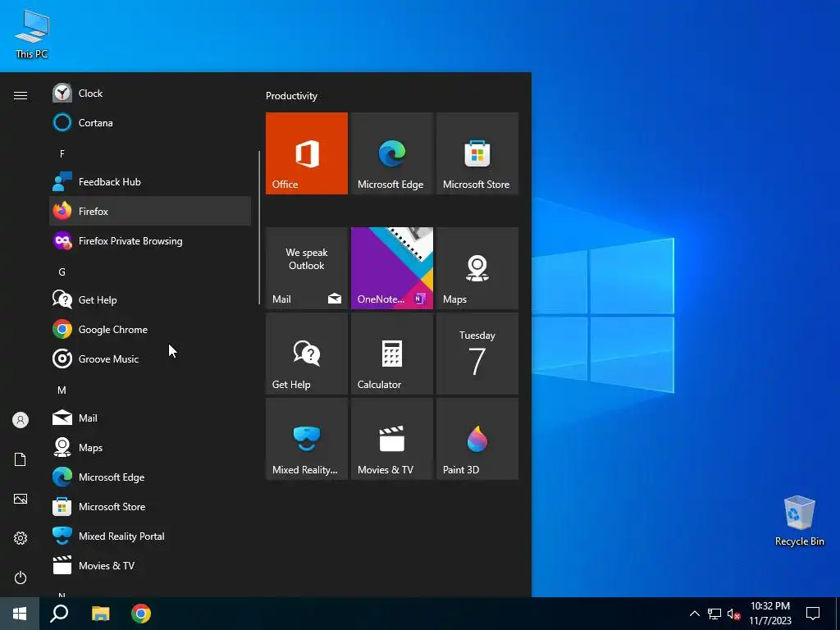Click the muted volume tray icon
840x630 pixels.
733,614
